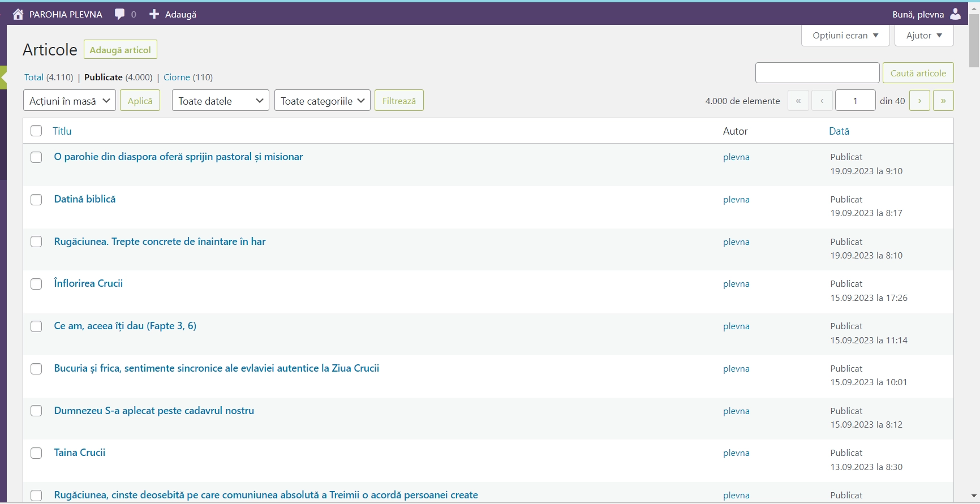Check the 'O parohie din diaspora' row

[36, 157]
